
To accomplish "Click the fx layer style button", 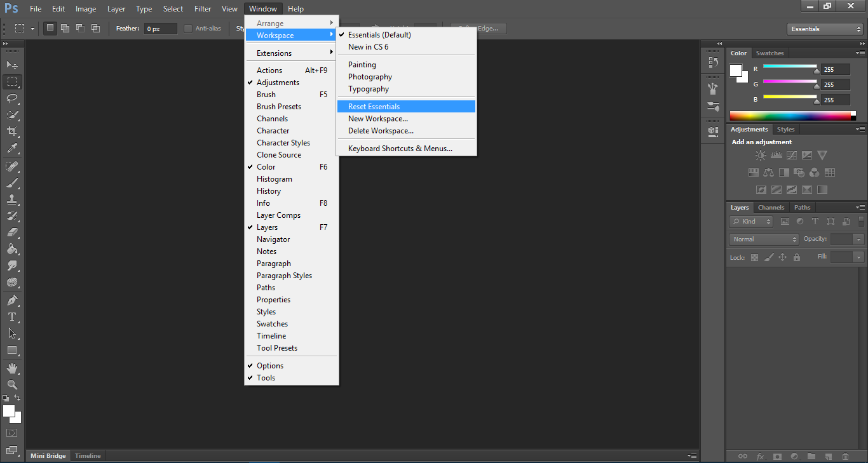I will click(x=760, y=456).
